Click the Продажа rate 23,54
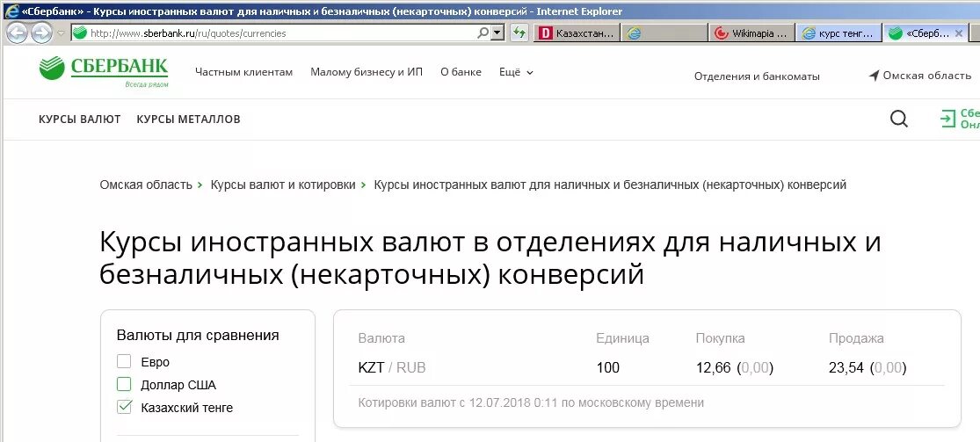 [x=846, y=367]
